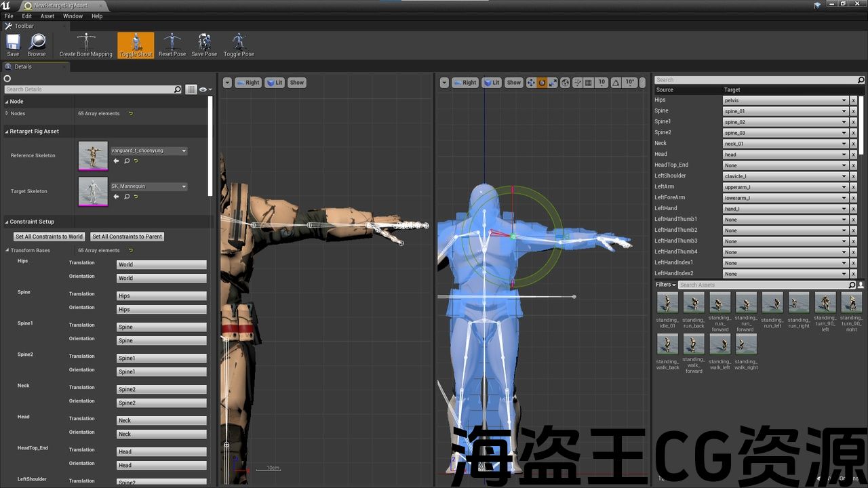Click Set All Constraints to Parent

[x=127, y=237]
